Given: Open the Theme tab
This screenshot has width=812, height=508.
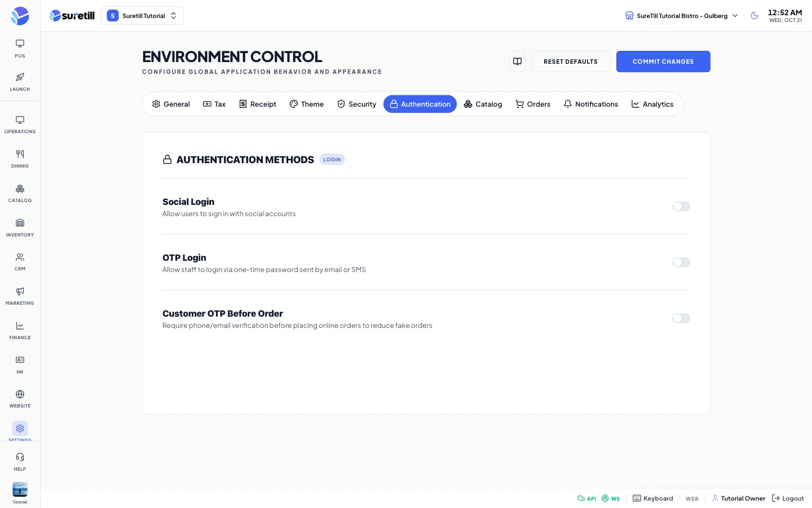Looking at the screenshot, I should [x=307, y=104].
